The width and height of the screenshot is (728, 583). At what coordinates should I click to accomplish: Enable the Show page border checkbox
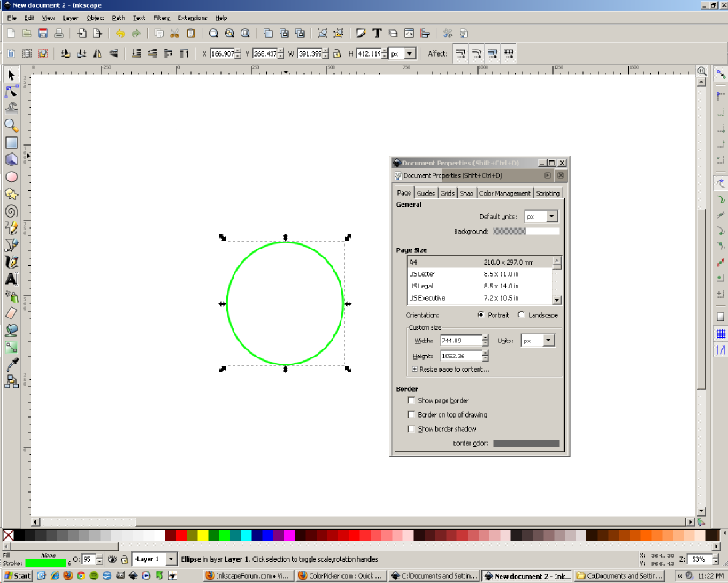click(x=411, y=401)
